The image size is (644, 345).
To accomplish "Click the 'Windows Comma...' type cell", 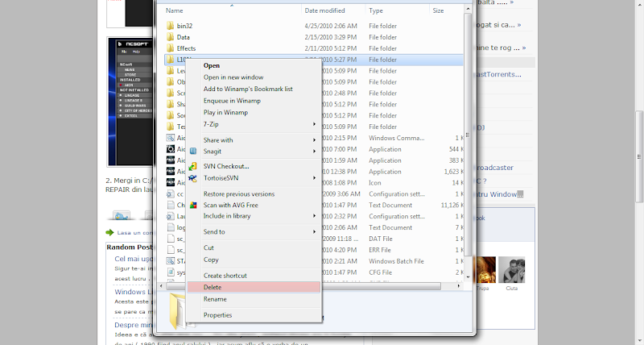I will pos(397,138).
